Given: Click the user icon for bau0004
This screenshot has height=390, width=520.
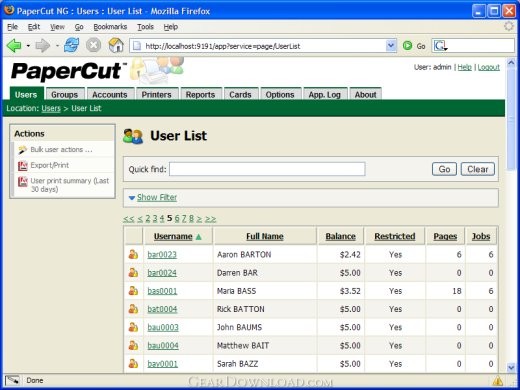Looking at the screenshot, I should pos(133,345).
